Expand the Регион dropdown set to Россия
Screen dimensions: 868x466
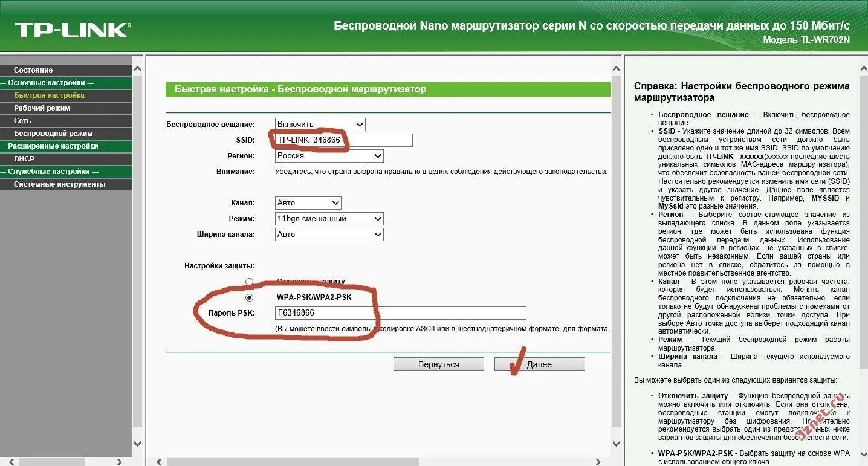click(329, 156)
